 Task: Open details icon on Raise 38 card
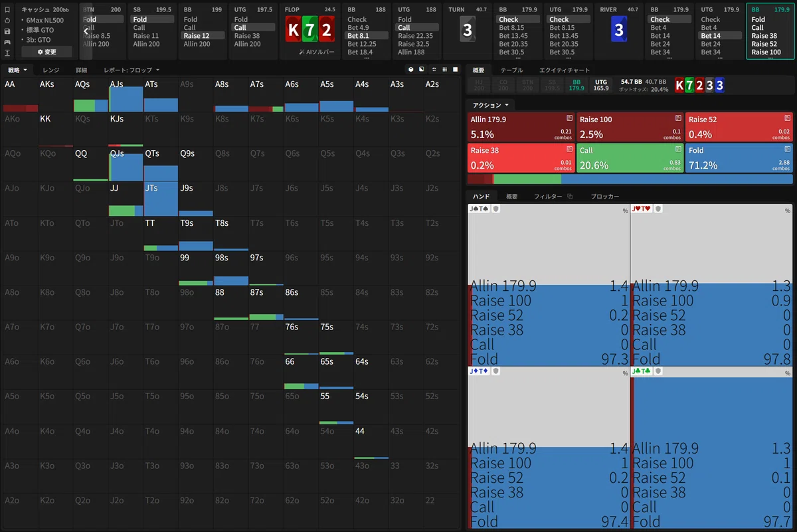click(569, 149)
